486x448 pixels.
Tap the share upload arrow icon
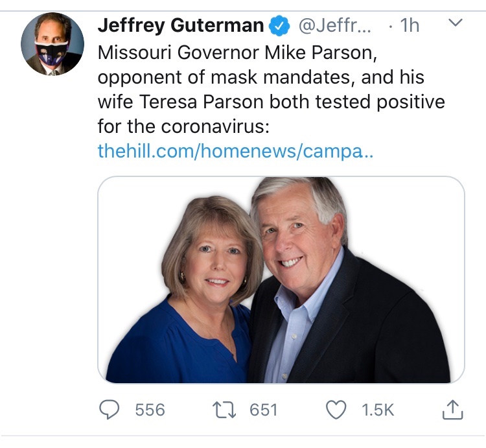(x=452, y=408)
